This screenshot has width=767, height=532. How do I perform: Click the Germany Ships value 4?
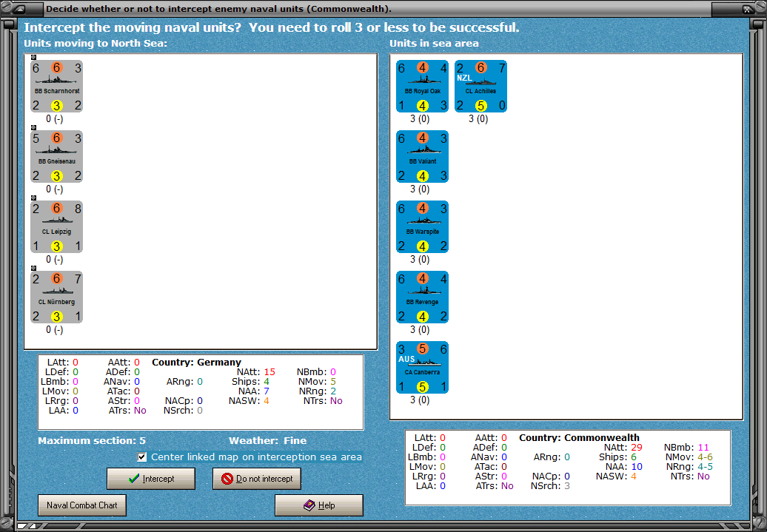pos(267,381)
